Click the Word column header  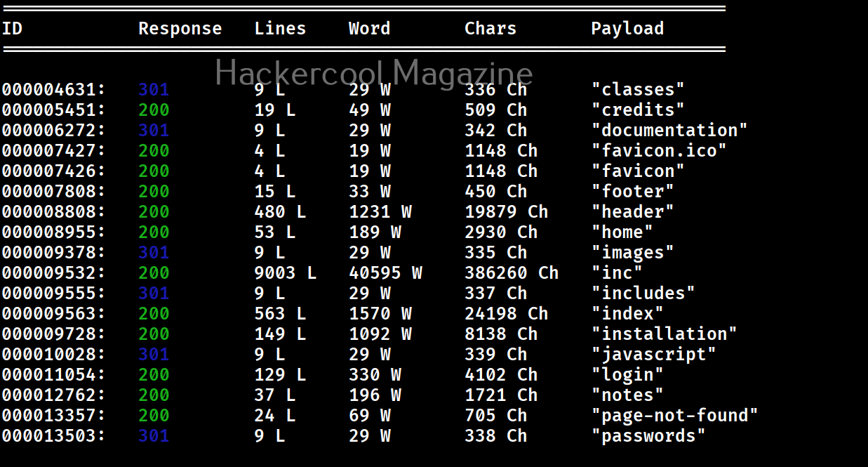[369, 29]
